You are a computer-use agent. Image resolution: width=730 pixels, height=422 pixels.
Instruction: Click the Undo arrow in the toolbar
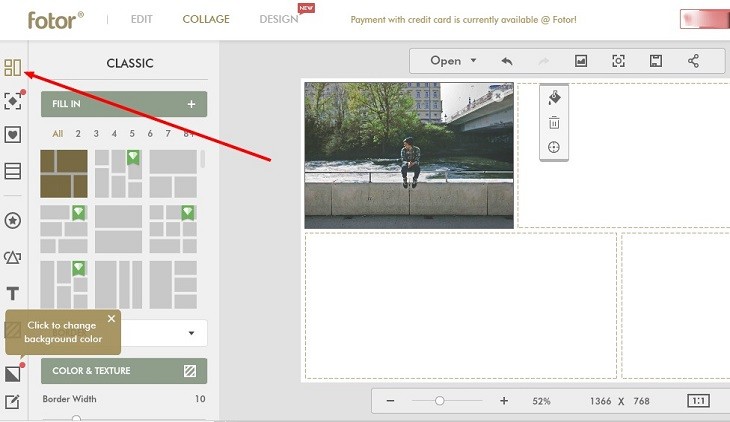click(x=507, y=61)
